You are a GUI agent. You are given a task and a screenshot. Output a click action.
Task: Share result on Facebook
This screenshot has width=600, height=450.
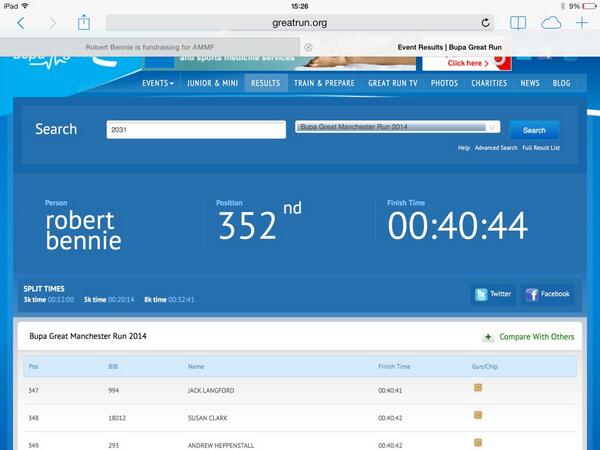(547, 294)
